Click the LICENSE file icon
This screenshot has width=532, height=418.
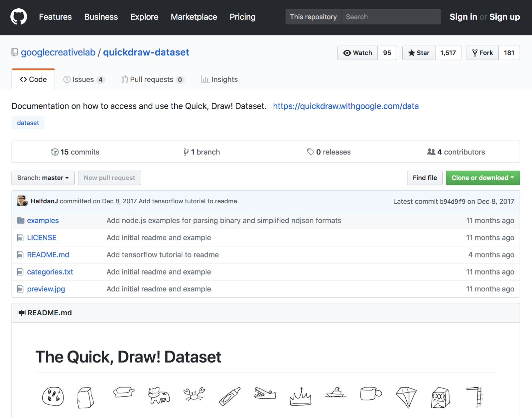tap(20, 238)
